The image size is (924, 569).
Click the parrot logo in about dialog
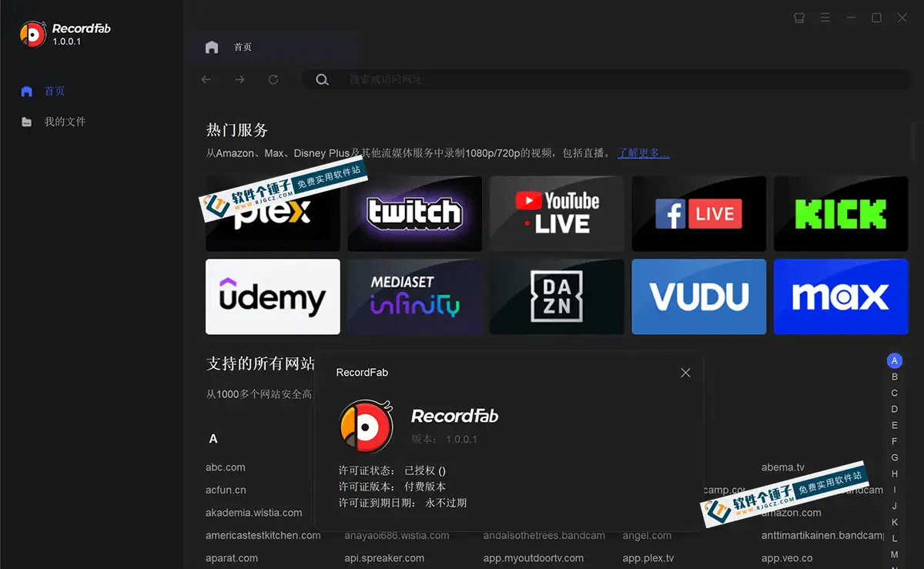pyautogui.click(x=366, y=426)
